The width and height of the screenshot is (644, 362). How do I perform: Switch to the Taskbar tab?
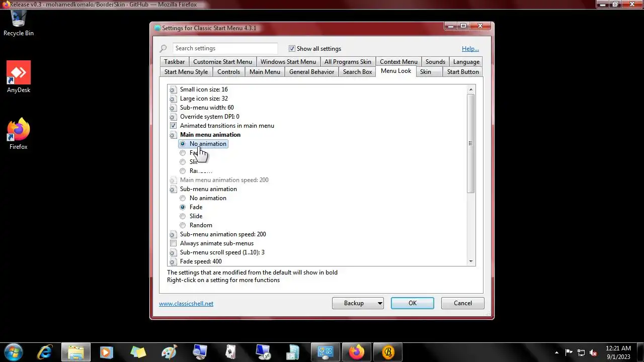[x=174, y=62]
